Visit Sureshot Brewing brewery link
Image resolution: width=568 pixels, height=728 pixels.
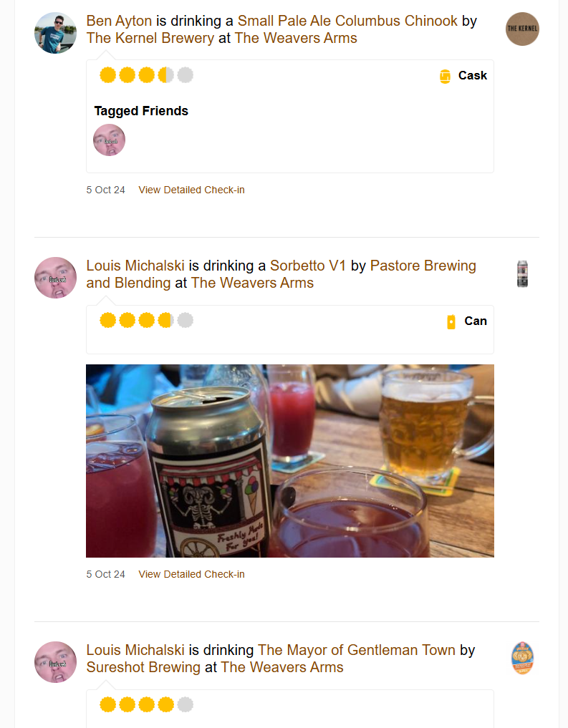pyautogui.click(x=143, y=667)
